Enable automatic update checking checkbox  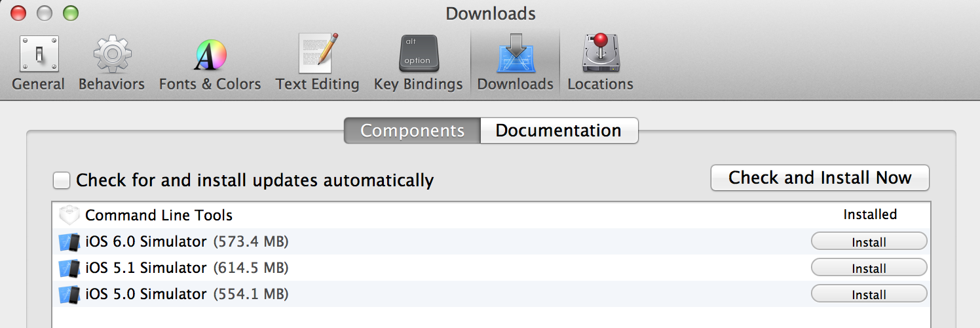pyautogui.click(x=62, y=180)
